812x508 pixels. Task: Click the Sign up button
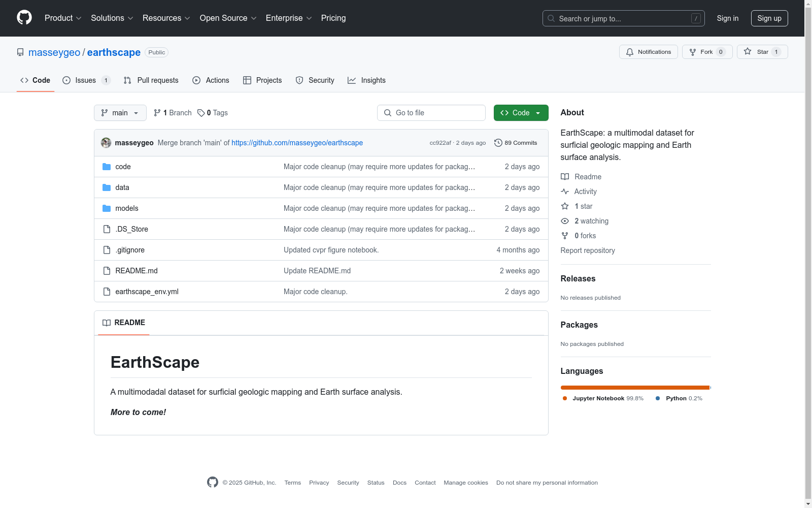click(x=769, y=18)
